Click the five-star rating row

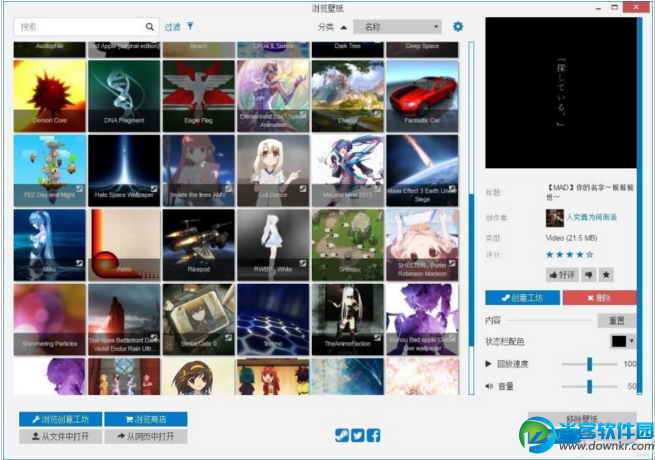tap(569, 254)
